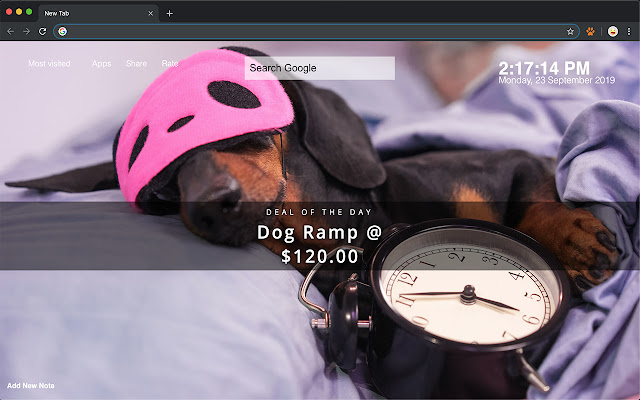The height and width of the screenshot is (400, 640).
Task: Open Chrome's three-dot menu
Action: click(629, 31)
